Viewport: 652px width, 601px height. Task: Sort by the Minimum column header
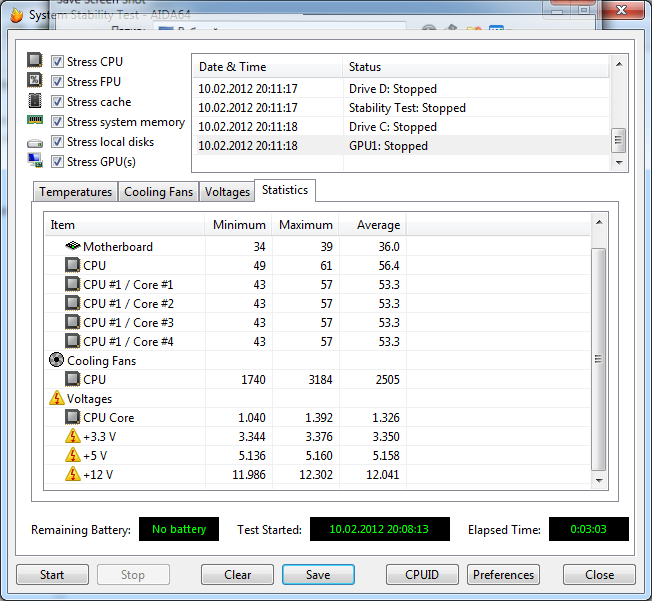[x=238, y=225]
